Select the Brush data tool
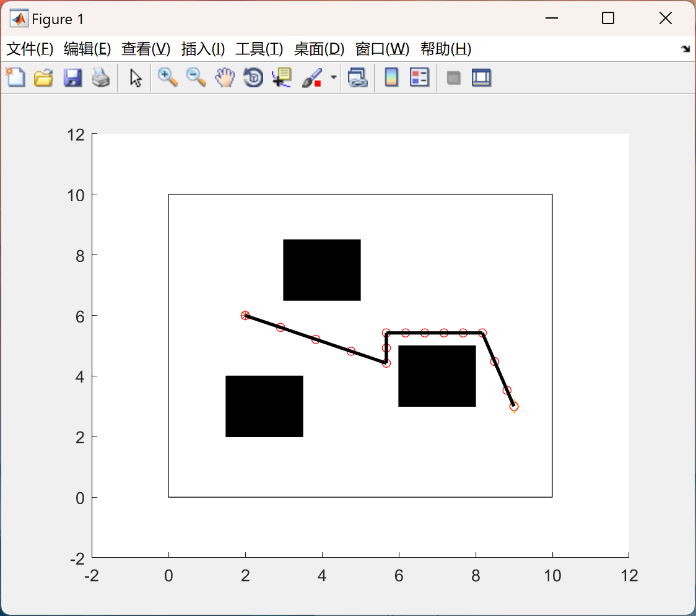The height and width of the screenshot is (616, 696). tap(312, 77)
